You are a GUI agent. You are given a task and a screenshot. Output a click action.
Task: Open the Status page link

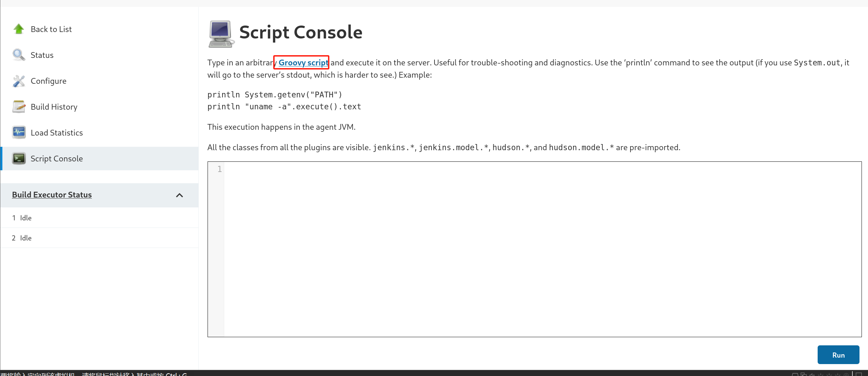point(42,55)
